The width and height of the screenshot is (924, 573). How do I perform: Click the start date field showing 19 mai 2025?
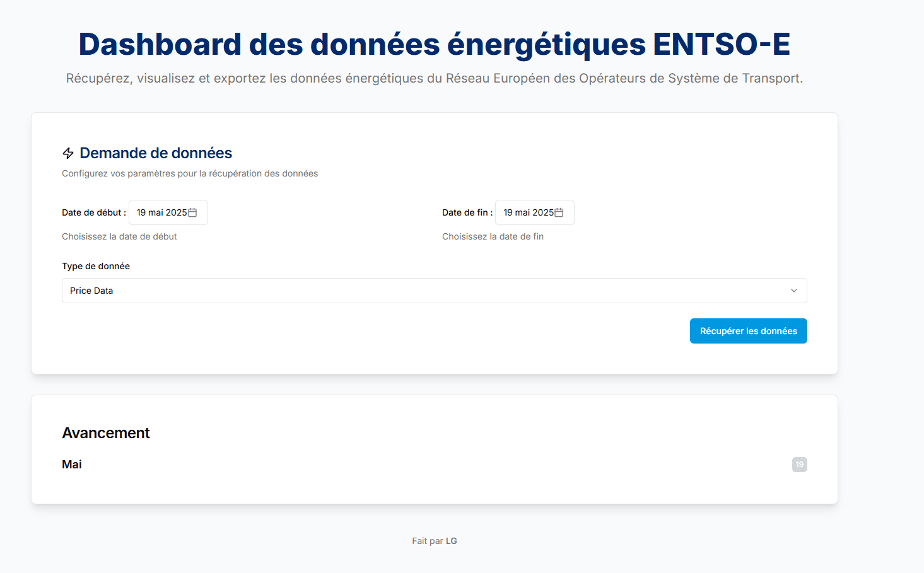point(163,212)
